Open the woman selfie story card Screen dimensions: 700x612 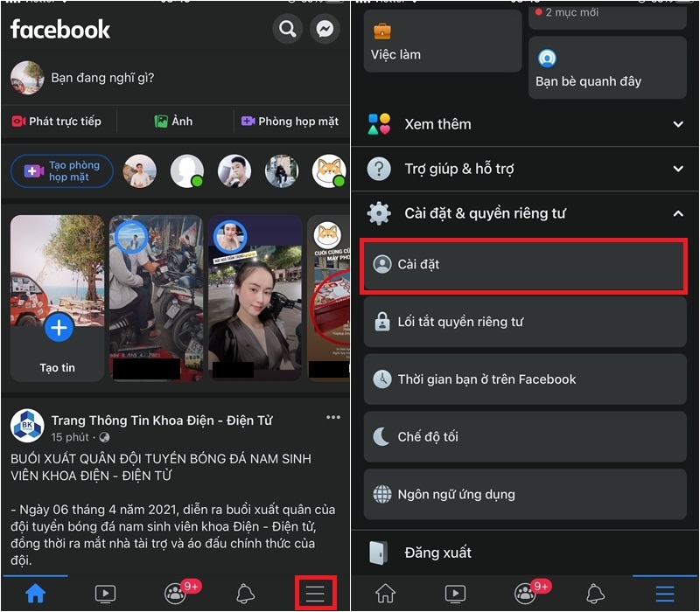pyautogui.click(x=255, y=298)
